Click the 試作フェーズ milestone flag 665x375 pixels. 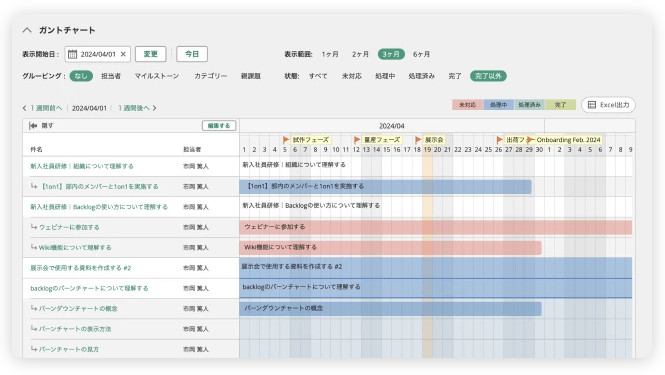[286, 140]
